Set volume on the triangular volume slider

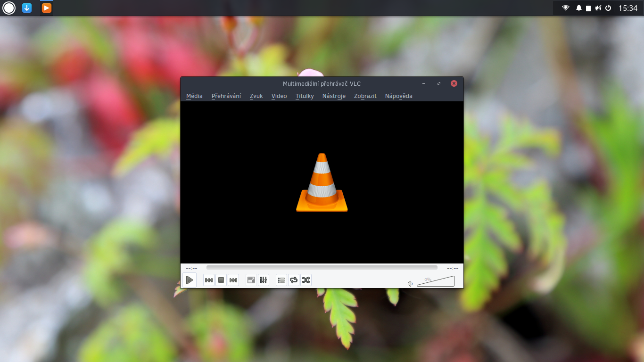click(x=435, y=281)
